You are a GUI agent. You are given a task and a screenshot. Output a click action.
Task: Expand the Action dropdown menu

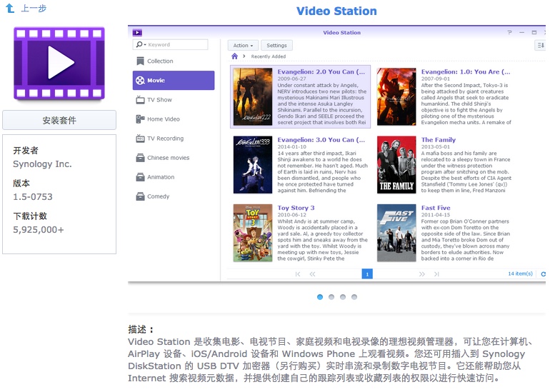point(243,45)
